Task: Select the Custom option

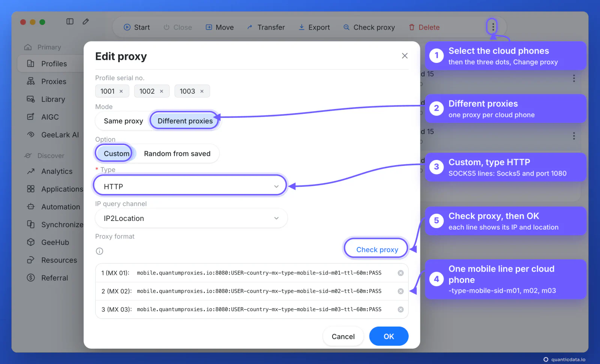Action: click(116, 154)
